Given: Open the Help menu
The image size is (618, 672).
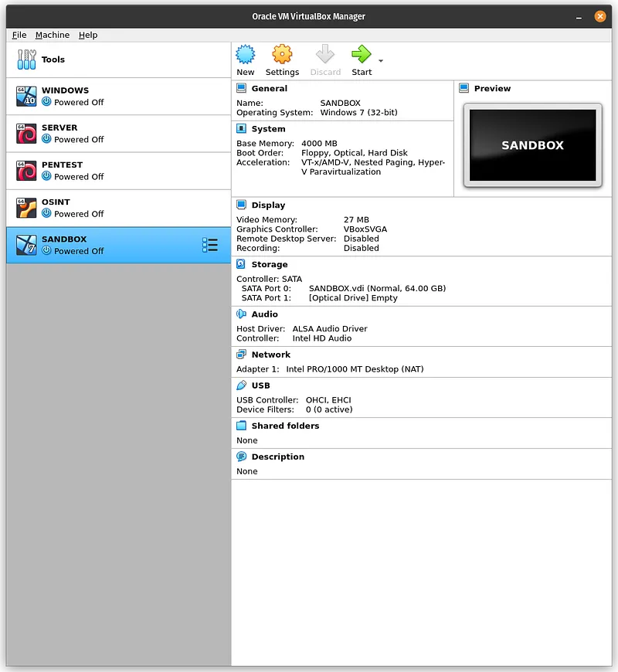Looking at the screenshot, I should [88, 35].
